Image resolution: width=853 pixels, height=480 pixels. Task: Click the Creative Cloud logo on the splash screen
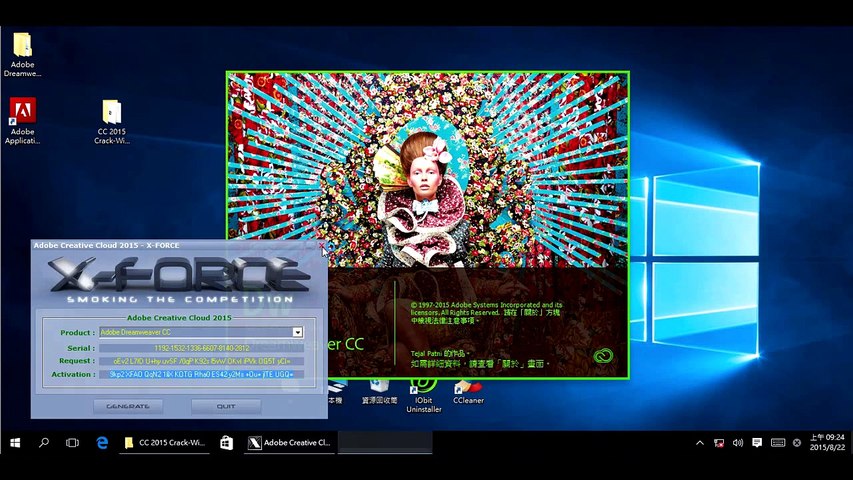coord(603,356)
